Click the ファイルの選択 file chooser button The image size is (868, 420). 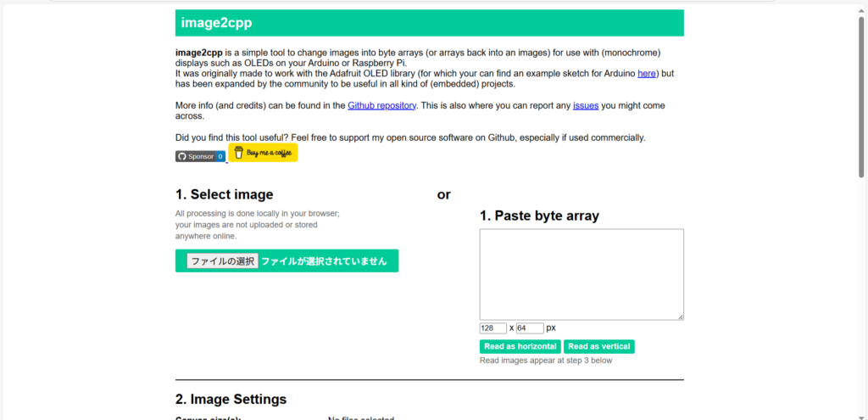click(223, 261)
